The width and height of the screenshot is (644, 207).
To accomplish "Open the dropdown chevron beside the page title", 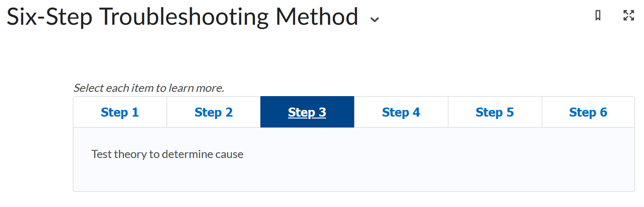I will click(x=375, y=20).
